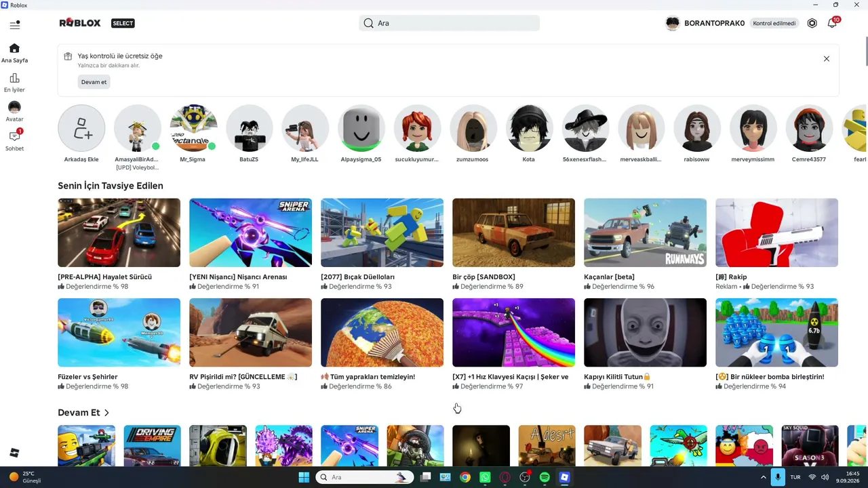
Task: Open Task View on the taskbar
Action: (x=425, y=477)
